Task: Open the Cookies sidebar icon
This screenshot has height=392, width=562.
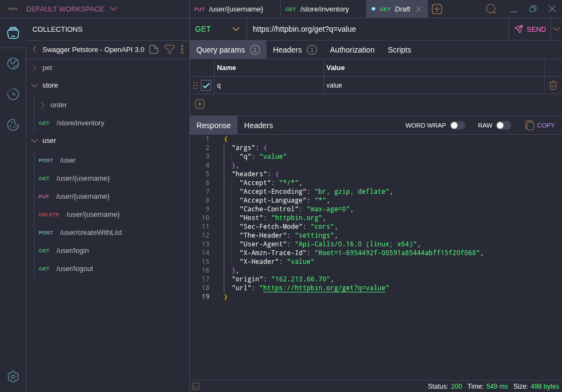Action: [13, 125]
